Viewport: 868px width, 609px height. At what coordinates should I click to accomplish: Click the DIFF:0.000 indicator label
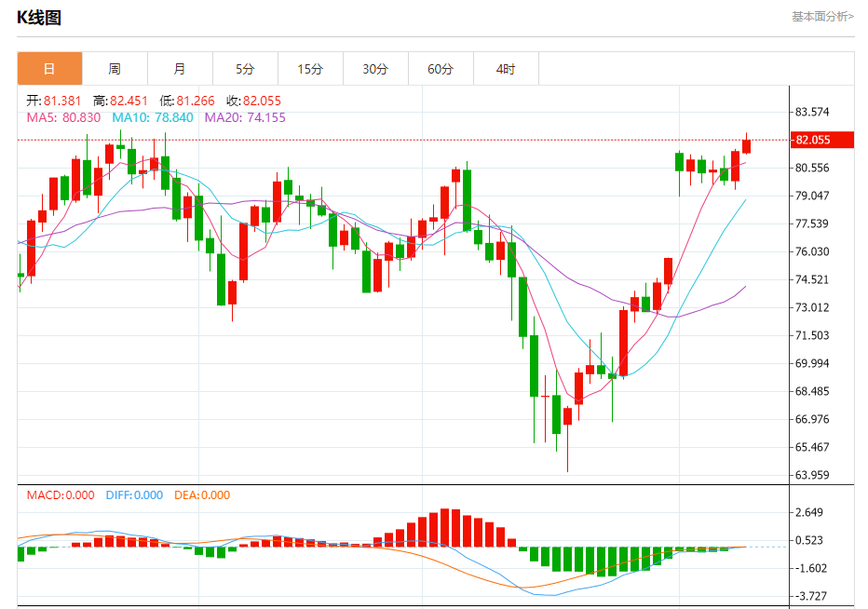click(134, 495)
